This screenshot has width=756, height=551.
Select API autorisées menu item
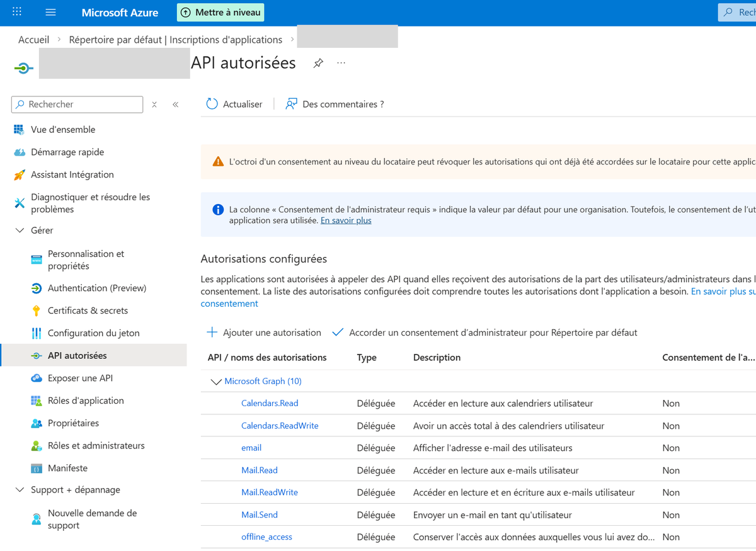93,356
